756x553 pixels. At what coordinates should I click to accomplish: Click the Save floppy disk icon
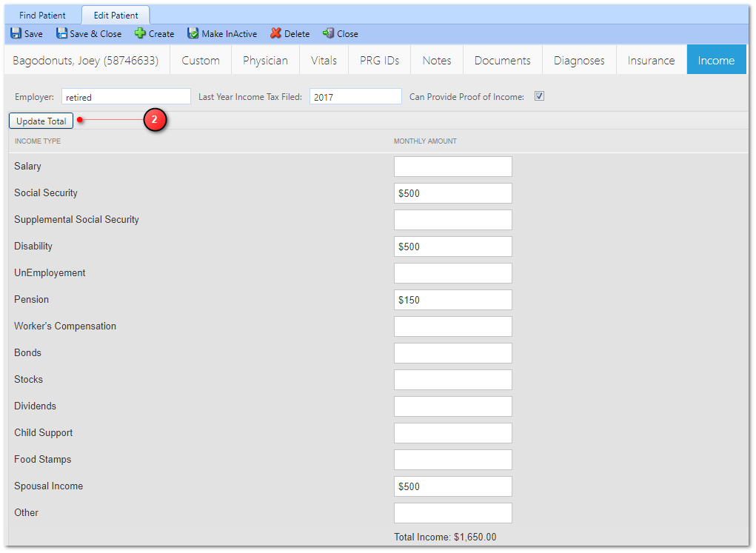coord(16,33)
